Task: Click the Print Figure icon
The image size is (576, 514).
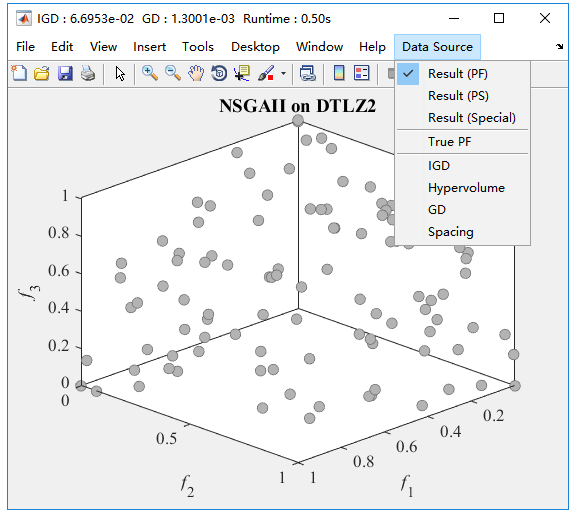Action: [x=88, y=73]
